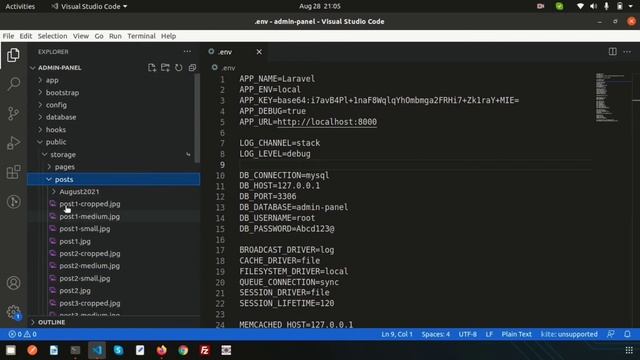Open the GitLens icon in activity bar
Viewport: 640px width, 360px height.
(13, 201)
